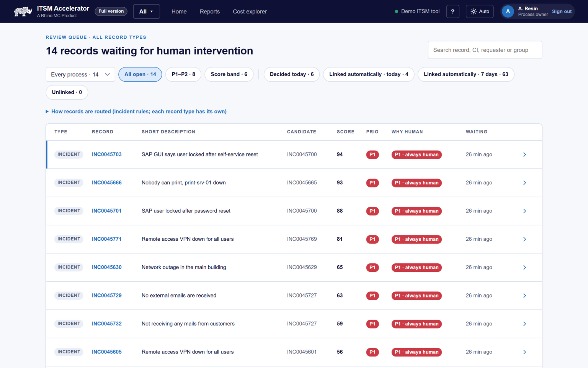Open row arrow for INC0045630
This screenshot has height=368, width=588.
pyautogui.click(x=524, y=267)
